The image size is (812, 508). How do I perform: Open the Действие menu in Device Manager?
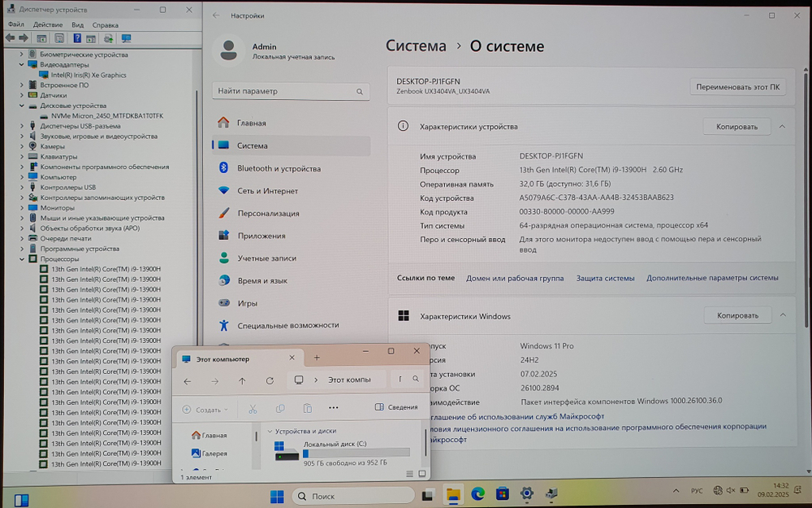coord(48,24)
